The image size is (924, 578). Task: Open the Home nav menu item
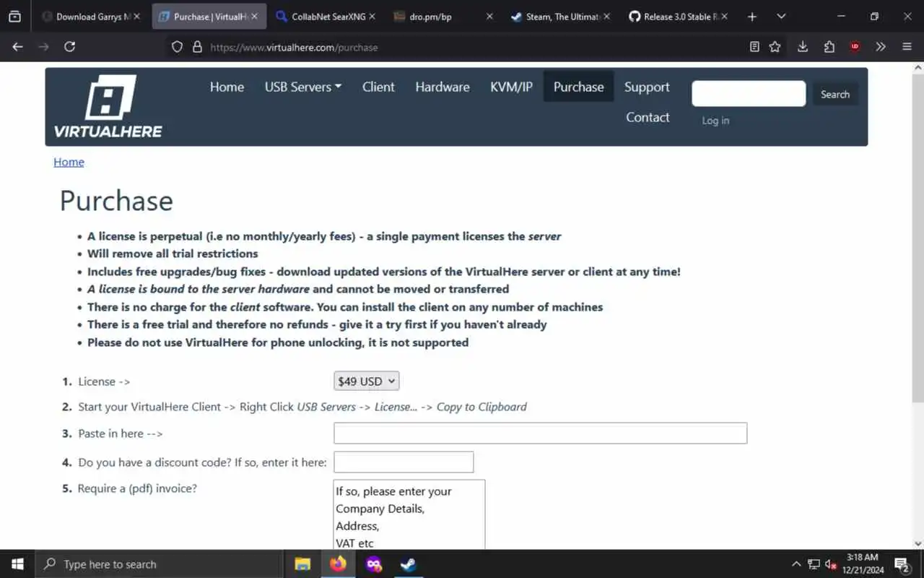click(x=227, y=87)
